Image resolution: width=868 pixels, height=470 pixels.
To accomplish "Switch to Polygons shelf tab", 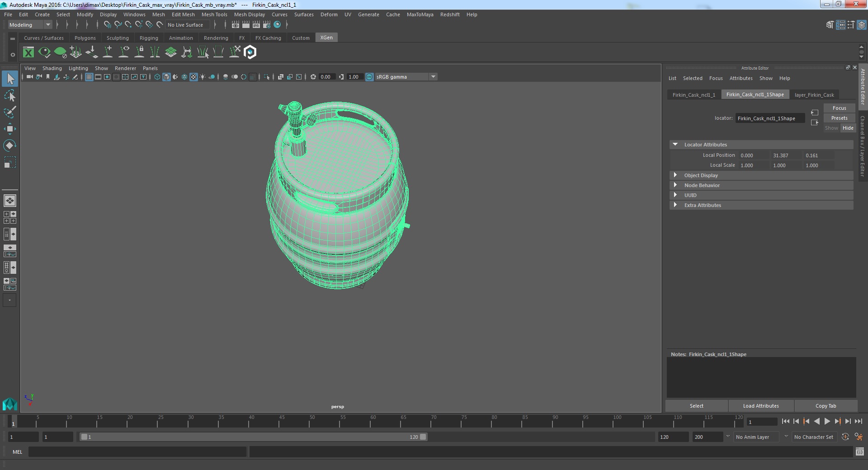I will point(85,38).
